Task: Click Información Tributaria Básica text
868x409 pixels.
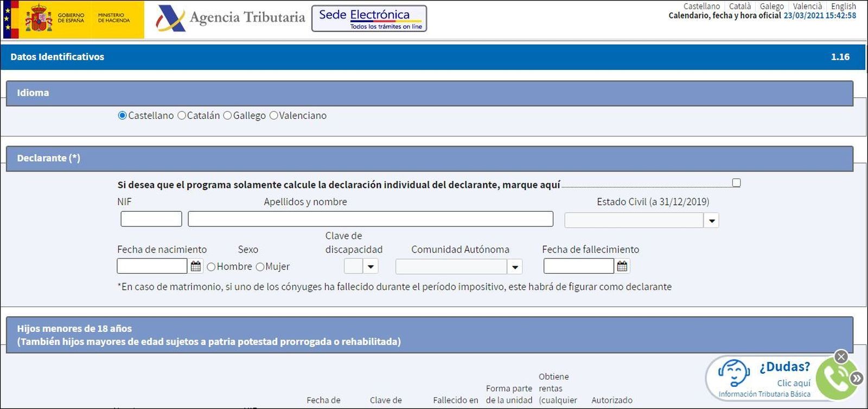Action: point(764,394)
